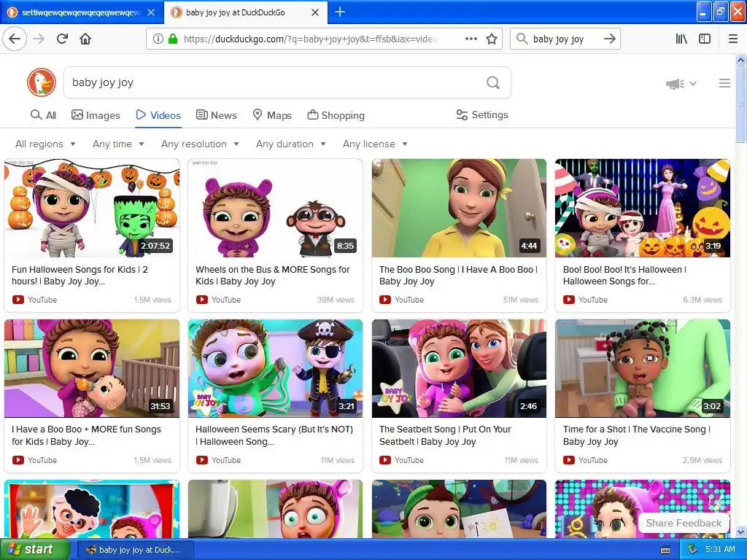This screenshot has width=747, height=560.
Task: Open 'Time for a Shot' Vaccine Song title
Action: tap(636, 435)
